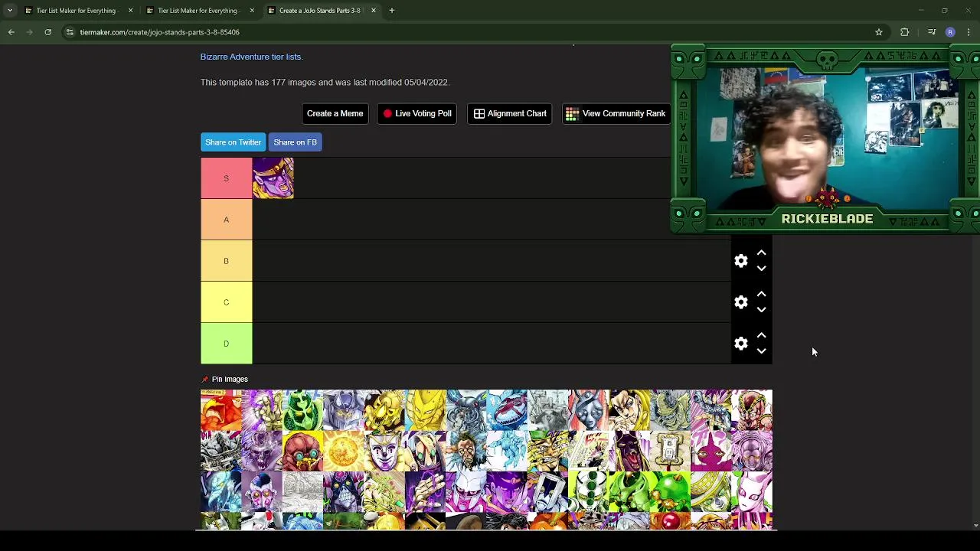The image size is (980, 551).
Task: Close the first Tier List Maker tab
Action: tap(130, 11)
